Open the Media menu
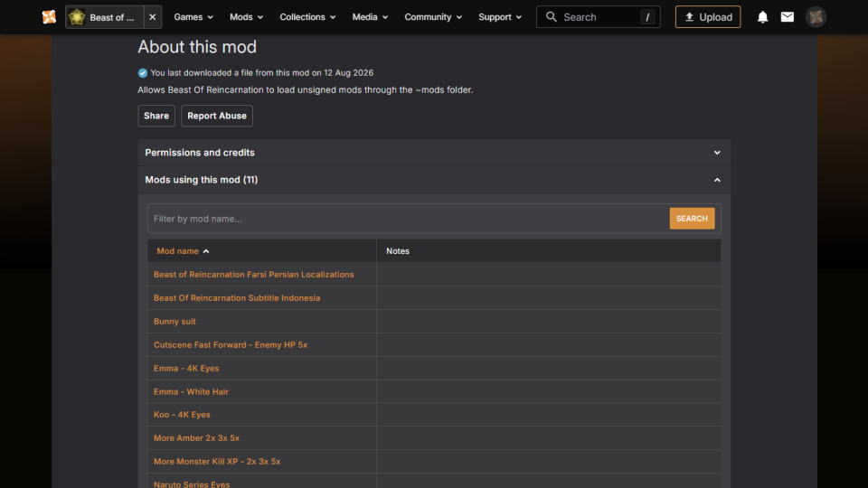 (371, 17)
